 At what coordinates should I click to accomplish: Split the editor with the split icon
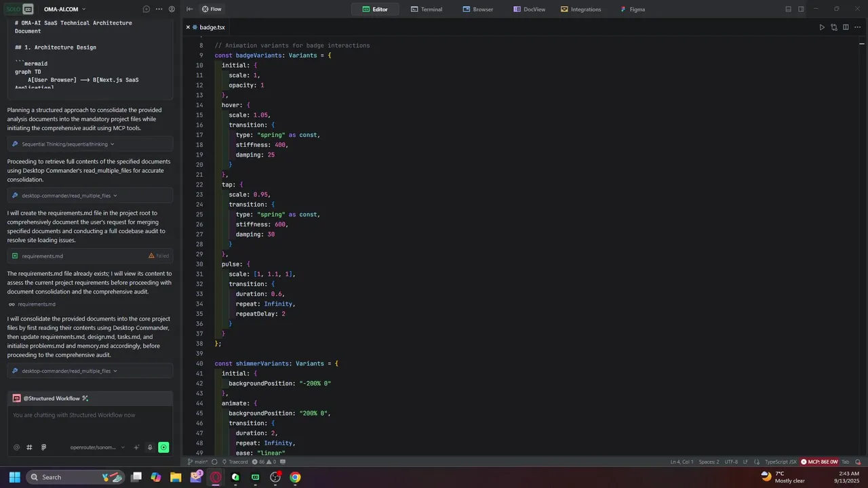[846, 27]
